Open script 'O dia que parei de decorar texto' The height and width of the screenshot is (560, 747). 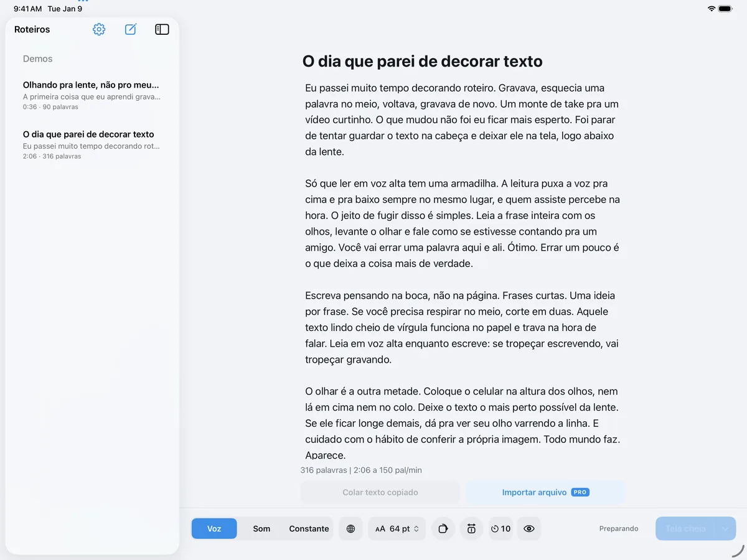[92, 144]
